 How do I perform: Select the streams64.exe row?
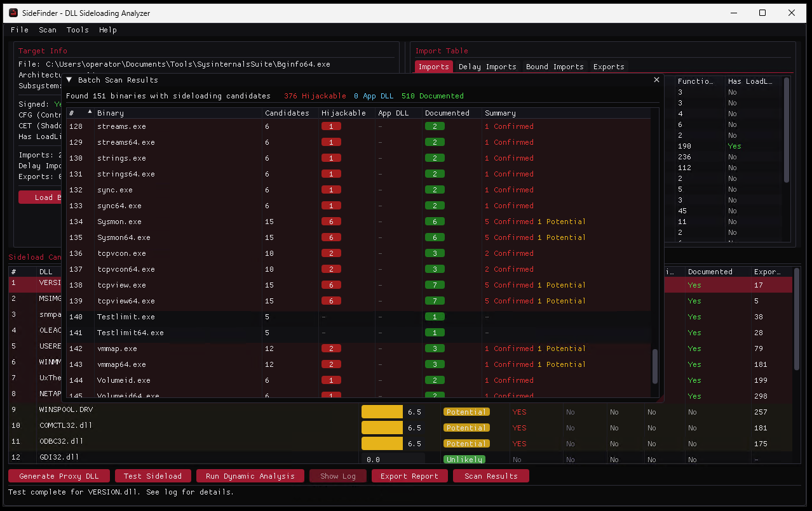359,142
